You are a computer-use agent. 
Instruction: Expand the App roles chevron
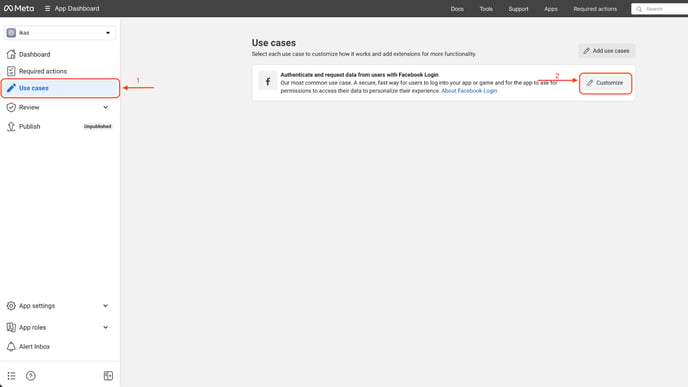point(105,327)
